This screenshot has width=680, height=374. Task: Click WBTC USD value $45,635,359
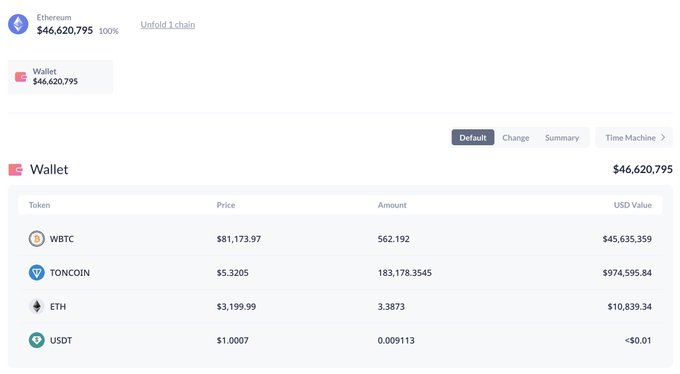(627, 239)
